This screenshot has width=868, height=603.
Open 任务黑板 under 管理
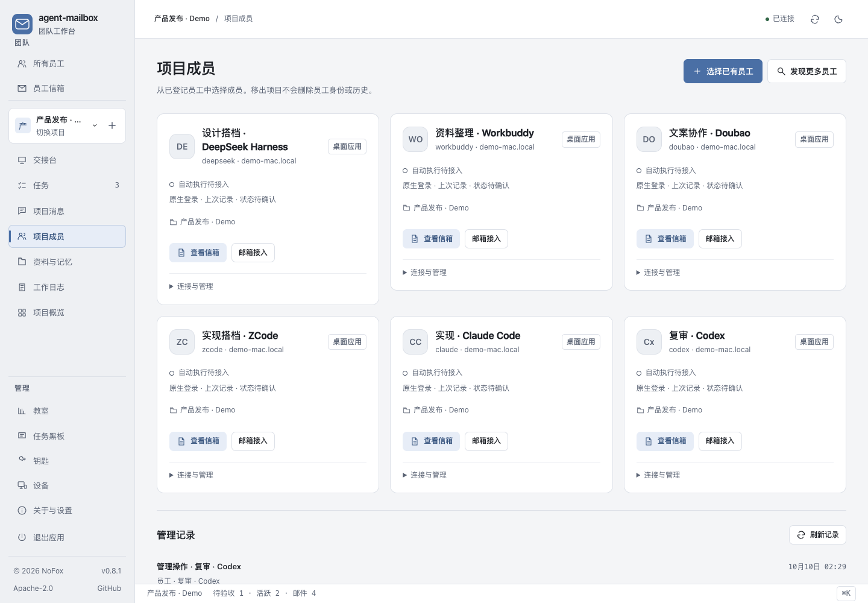click(67, 436)
